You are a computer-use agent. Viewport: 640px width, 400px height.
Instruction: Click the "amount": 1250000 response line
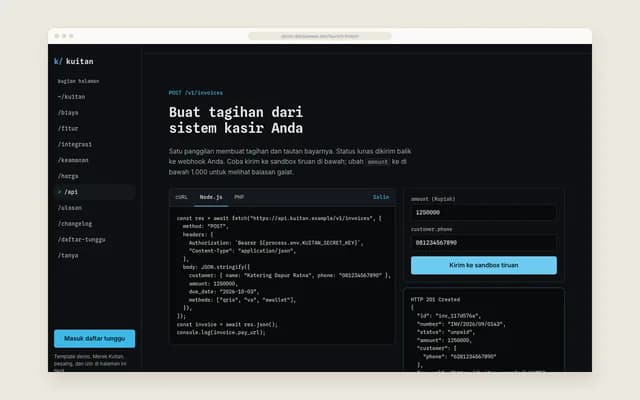point(444,340)
